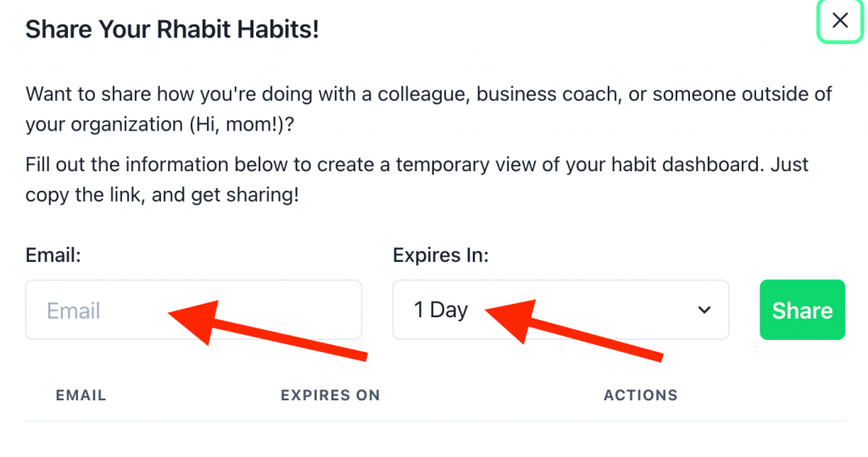Viewport: 868px width, 457px height.
Task: Click the chevron arrow in the expiry selector
Action: click(x=704, y=310)
